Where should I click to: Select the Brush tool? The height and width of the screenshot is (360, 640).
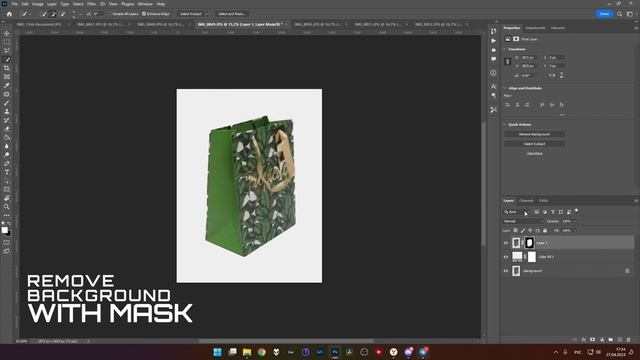7,102
